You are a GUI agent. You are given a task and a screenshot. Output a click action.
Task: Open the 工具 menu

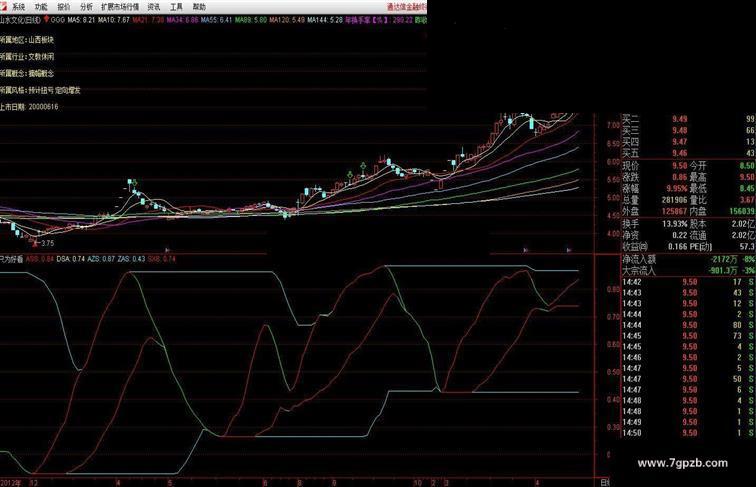click(176, 7)
